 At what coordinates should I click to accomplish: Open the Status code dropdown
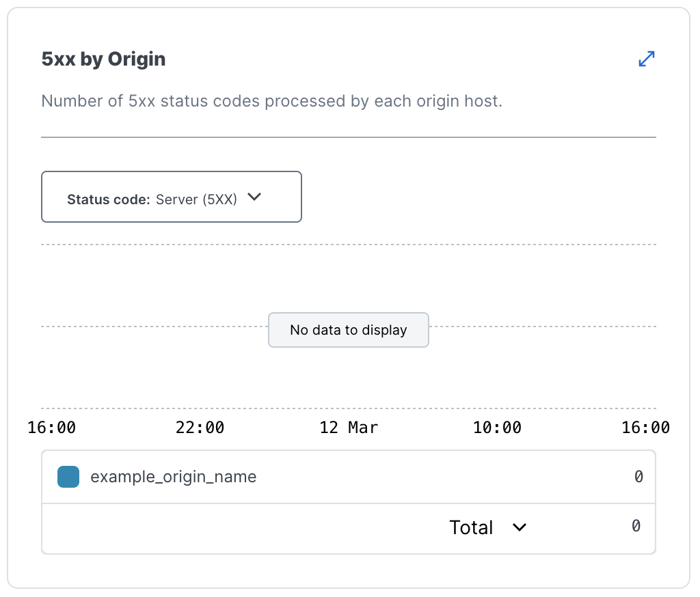pos(172,197)
